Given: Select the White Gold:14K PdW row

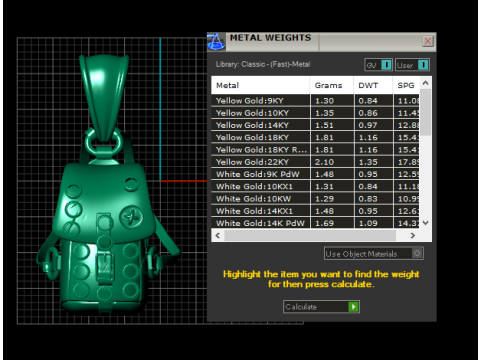Looking at the screenshot, I should point(315,223).
